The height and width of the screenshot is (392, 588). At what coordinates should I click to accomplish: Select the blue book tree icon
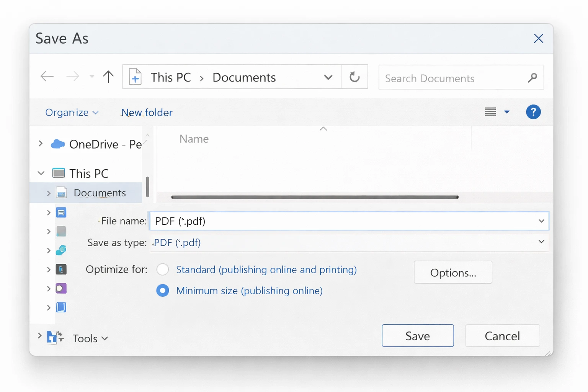point(61,307)
